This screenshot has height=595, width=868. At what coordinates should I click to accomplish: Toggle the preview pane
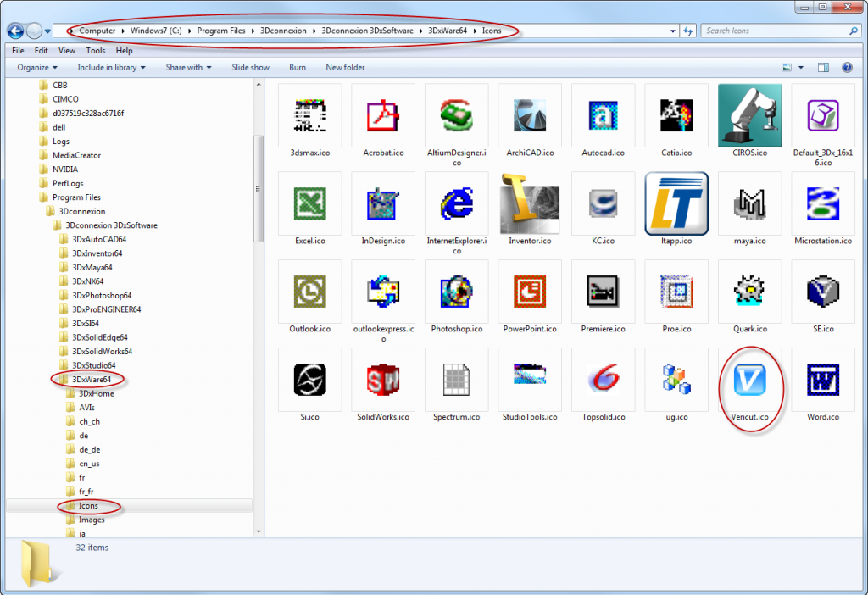click(x=823, y=68)
